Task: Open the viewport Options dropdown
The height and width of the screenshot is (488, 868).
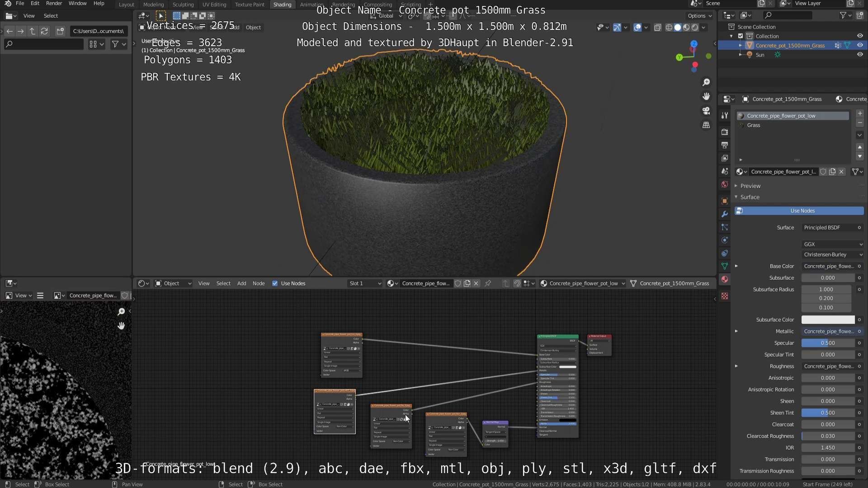Action: 699,16
